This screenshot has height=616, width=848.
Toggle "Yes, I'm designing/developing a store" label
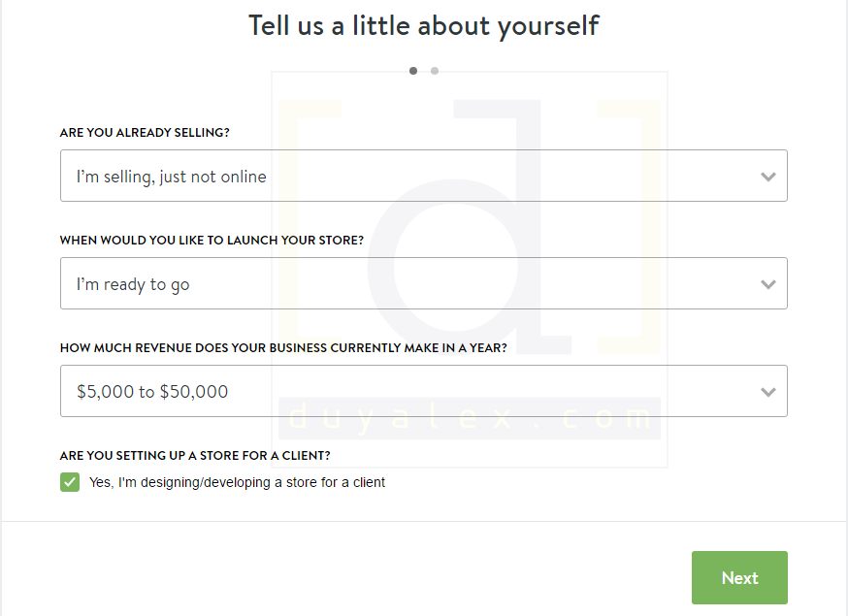coord(237,482)
